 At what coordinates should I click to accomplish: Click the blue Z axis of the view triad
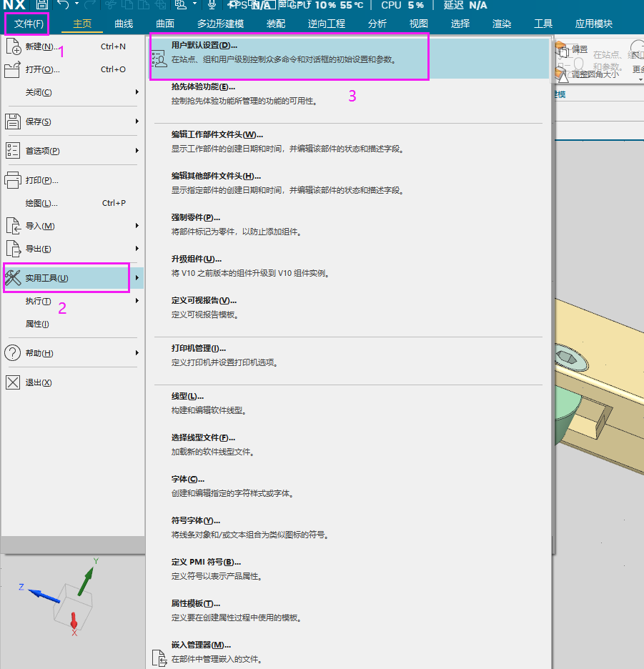click(44, 595)
